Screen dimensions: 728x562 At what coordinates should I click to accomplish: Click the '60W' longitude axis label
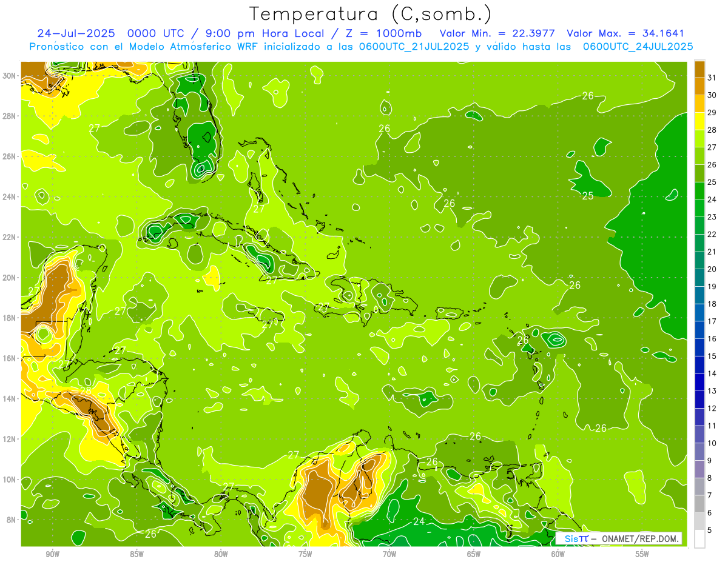click(x=558, y=554)
